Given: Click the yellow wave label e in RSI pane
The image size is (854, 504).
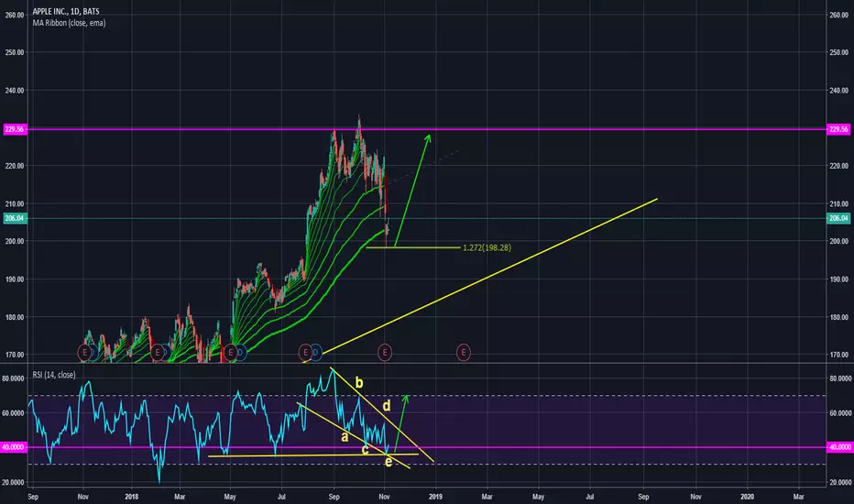Looking at the screenshot, I should (389, 462).
